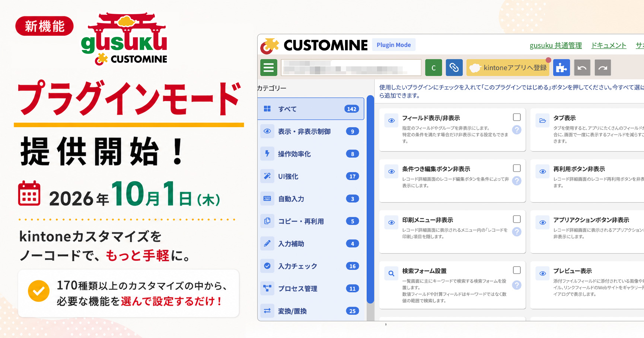Click the eye icon on 印刷メニュー非表示 card
Screen dimensions: 644x338
point(391,222)
